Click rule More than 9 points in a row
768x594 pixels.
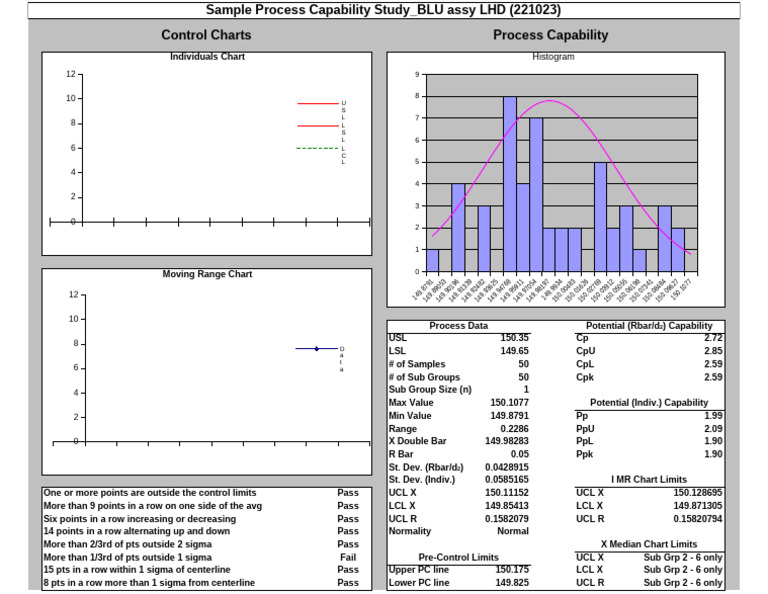(x=153, y=506)
